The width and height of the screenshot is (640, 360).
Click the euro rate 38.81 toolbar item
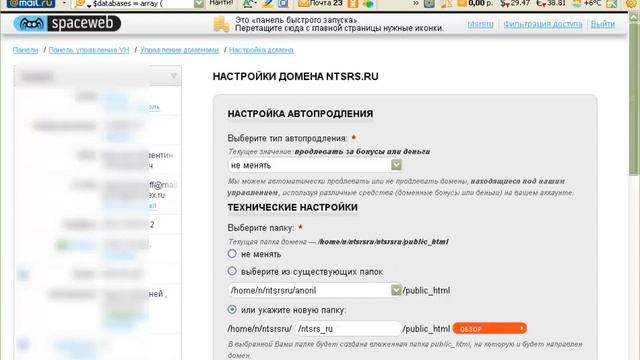[551, 4]
